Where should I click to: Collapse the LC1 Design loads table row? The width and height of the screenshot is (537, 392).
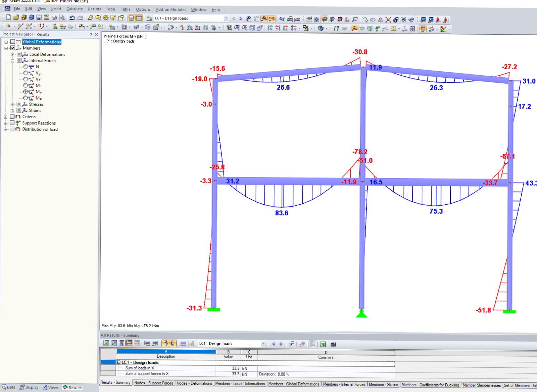click(x=119, y=362)
